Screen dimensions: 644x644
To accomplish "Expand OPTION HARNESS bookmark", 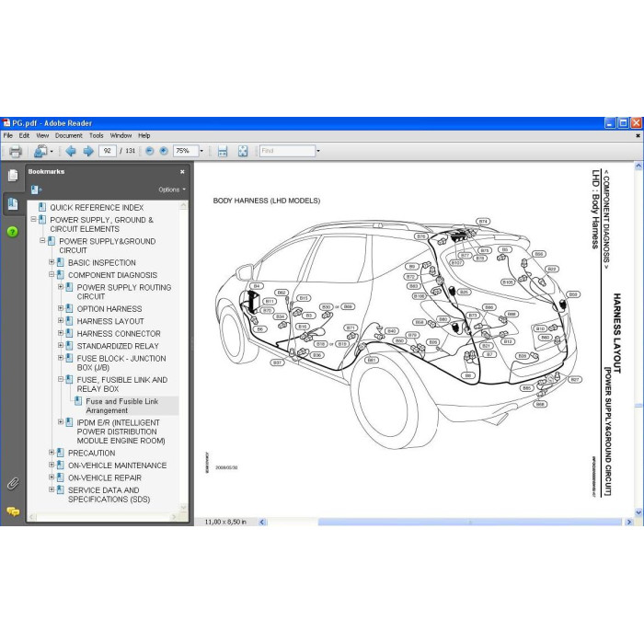I will click(61, 308).
